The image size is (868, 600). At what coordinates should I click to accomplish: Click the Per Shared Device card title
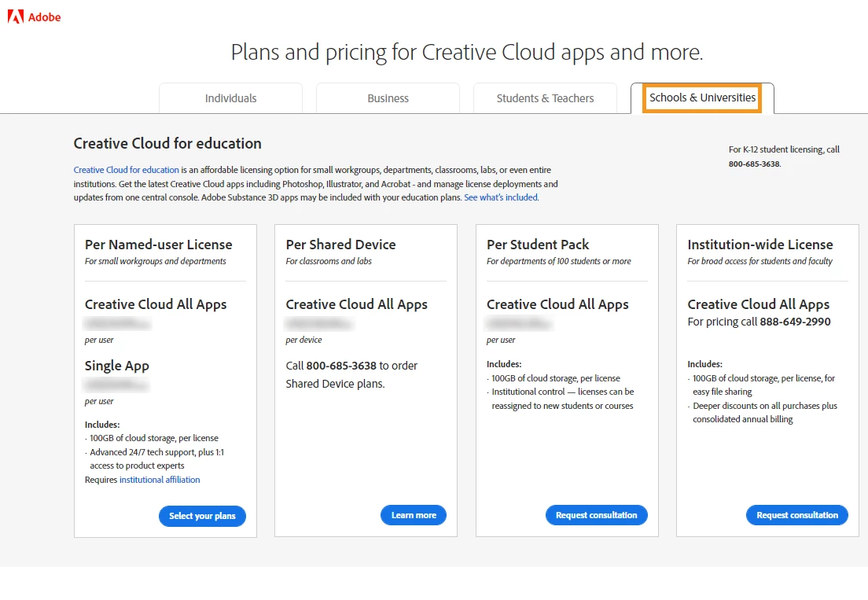340,245
